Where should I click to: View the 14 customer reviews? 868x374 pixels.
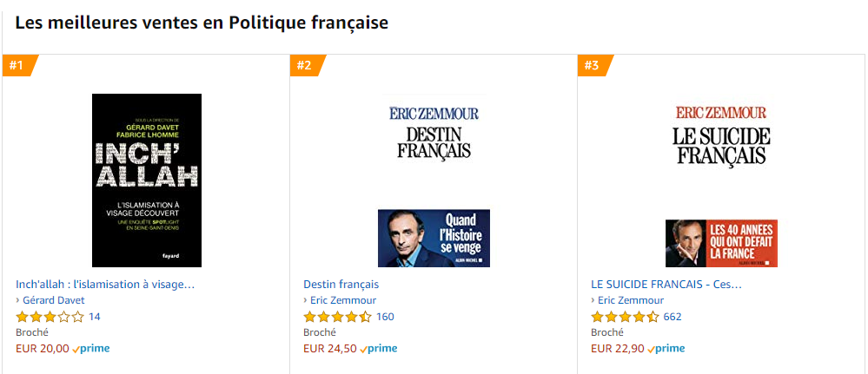click(95, 317)
